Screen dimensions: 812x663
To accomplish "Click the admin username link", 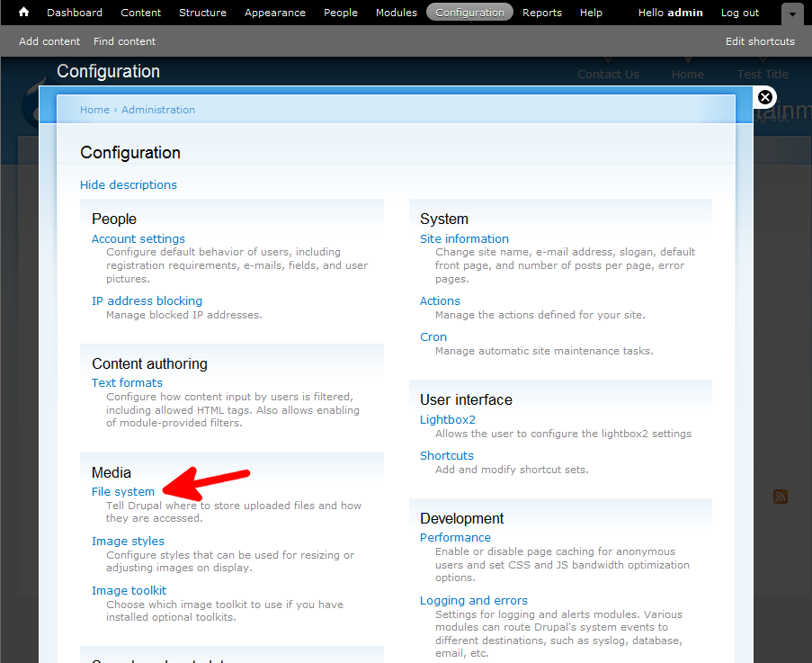I will tap(684, 13).
